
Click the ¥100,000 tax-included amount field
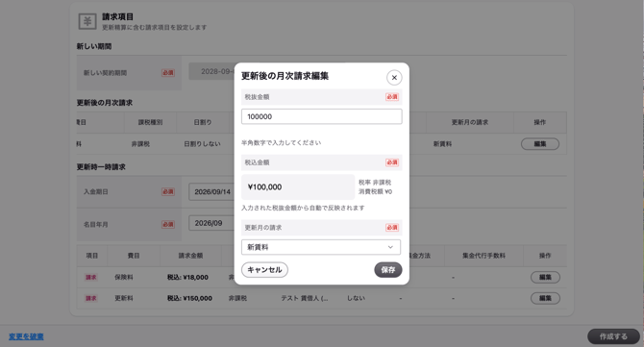pos(298,186)
